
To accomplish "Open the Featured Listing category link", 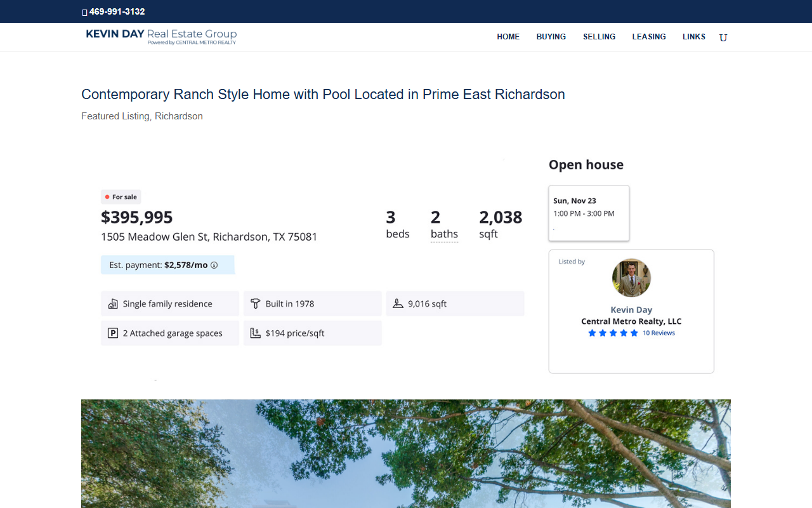I will click(x=115, y=116).
